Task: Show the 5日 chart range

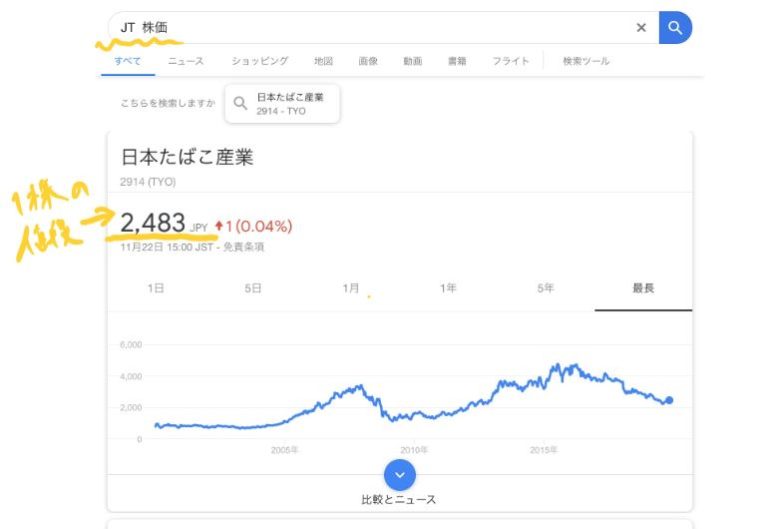Action: (x=253, y=288)
